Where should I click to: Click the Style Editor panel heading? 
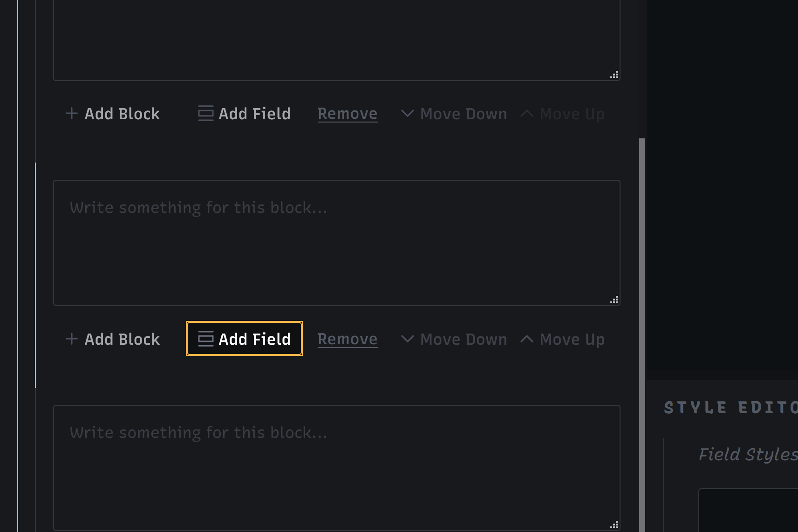tap(730, 408)
